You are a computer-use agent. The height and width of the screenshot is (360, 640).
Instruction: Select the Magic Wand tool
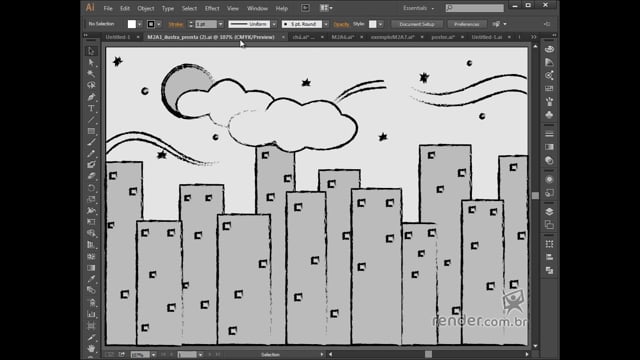[91, 74]
